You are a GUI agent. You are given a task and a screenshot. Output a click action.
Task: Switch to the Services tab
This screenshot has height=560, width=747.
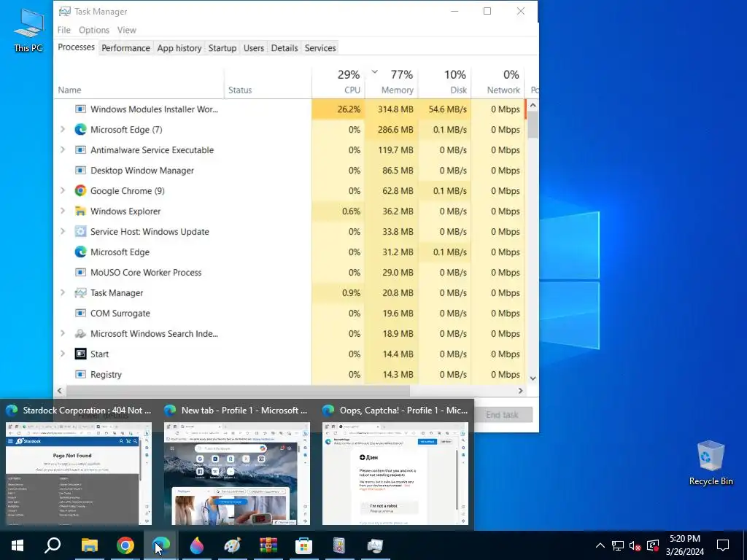pos(320,48)
